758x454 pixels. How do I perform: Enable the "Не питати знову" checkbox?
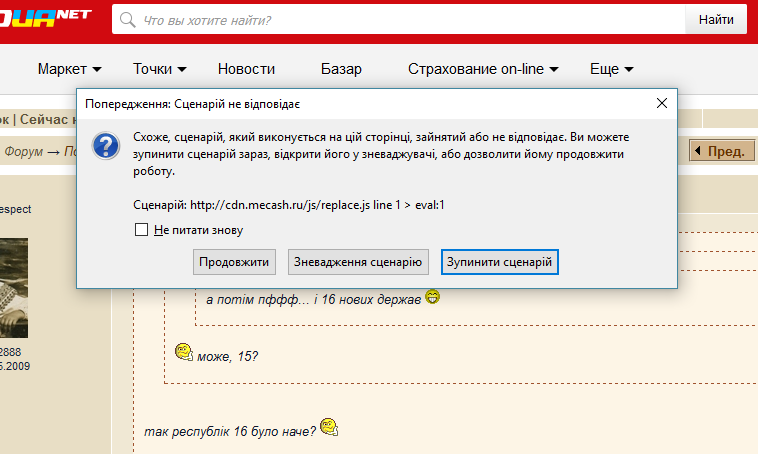[x=142, y=229]
